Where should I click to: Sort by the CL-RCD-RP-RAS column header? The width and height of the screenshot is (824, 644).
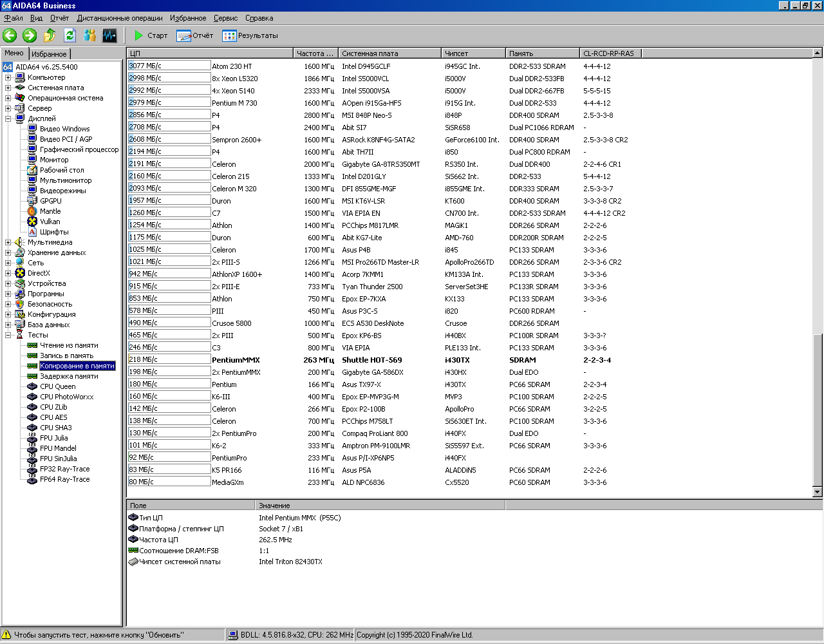610,53
